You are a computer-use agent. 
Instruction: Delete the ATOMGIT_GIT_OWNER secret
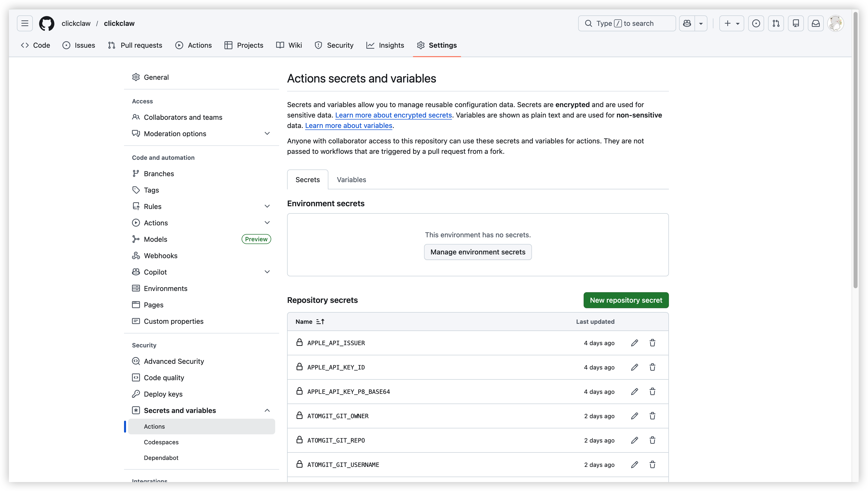click(652, 416)
